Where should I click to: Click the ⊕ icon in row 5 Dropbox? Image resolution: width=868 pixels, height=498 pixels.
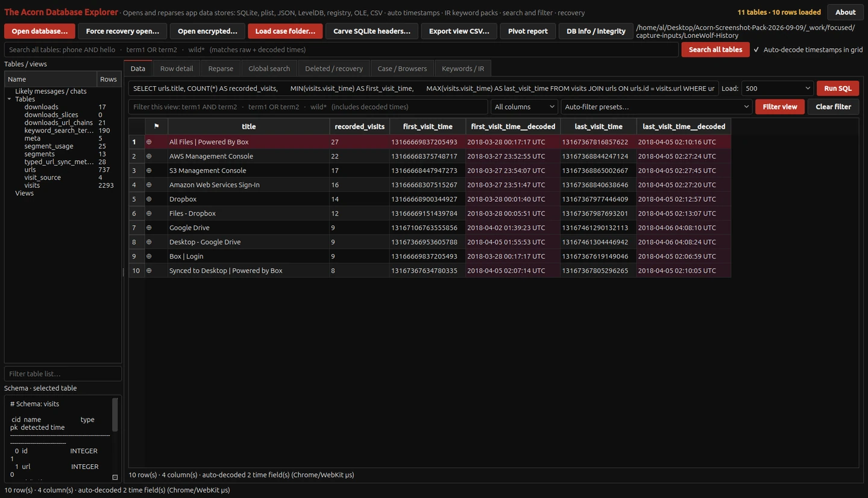149,199
